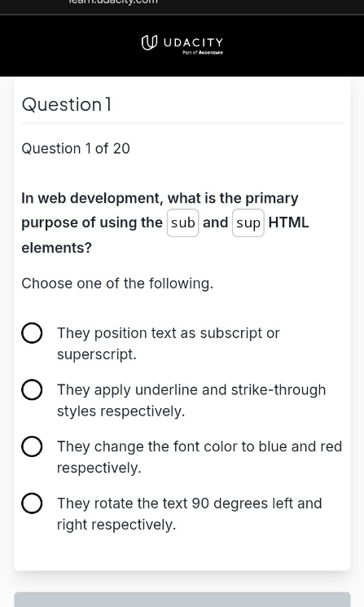The width and height of the screenshot is (364, 607).
Task: Click the bold question text about HTML elements
Action: 165,223
